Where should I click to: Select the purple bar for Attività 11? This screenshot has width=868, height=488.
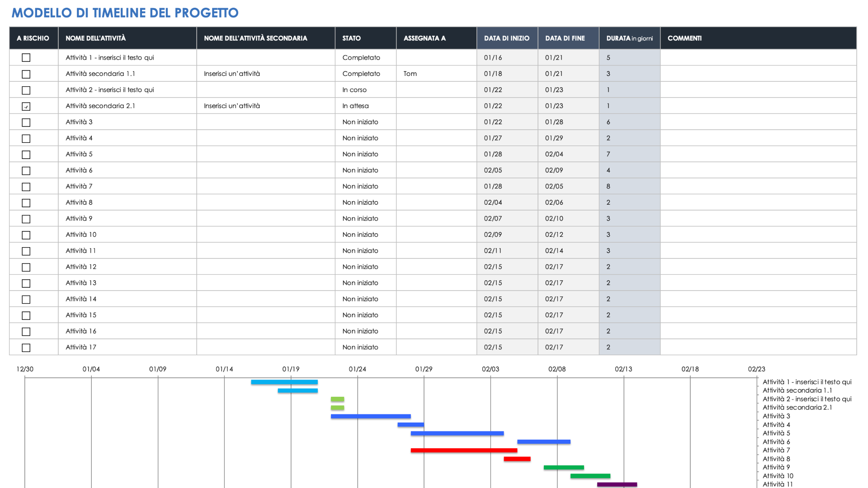pyautogui.click(x=617, y=484)
